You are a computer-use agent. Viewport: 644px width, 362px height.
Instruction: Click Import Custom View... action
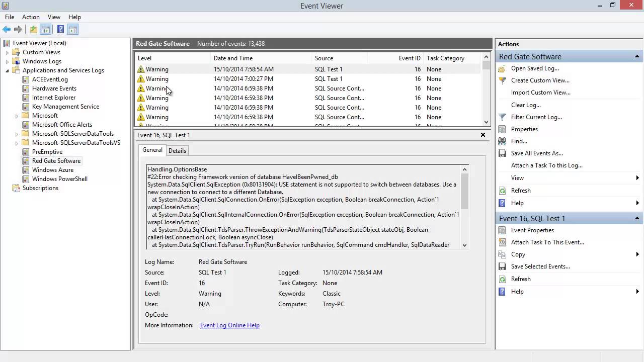541,93
